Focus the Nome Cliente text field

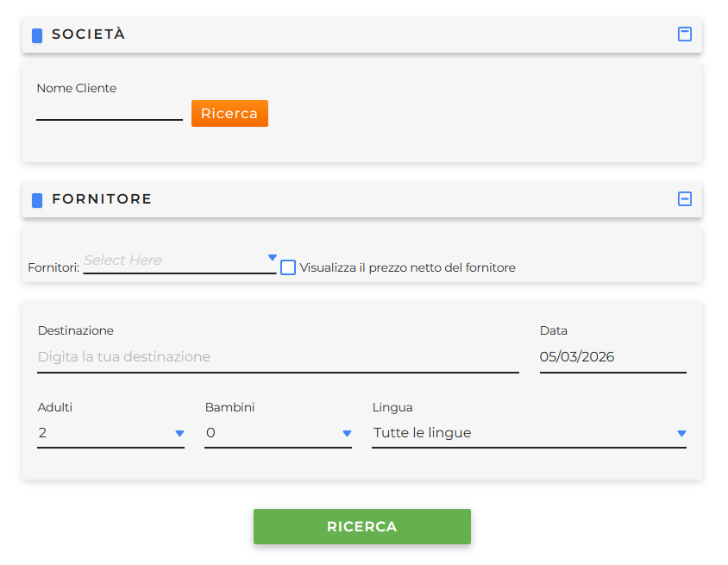110,111
